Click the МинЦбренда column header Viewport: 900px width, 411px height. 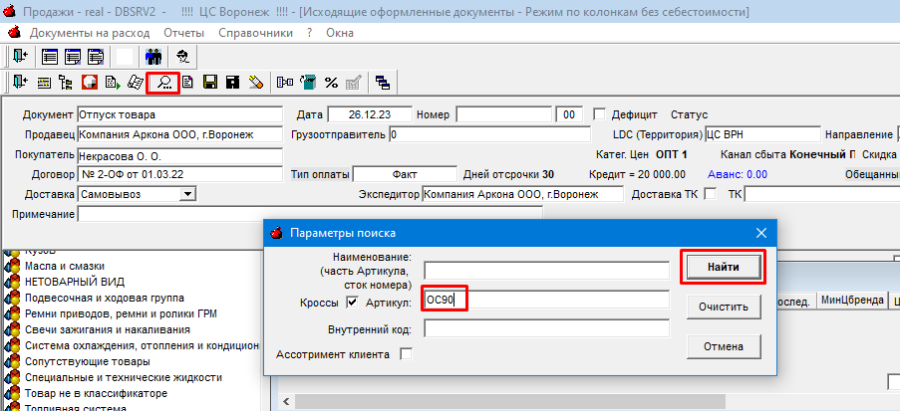coord(852,300)
